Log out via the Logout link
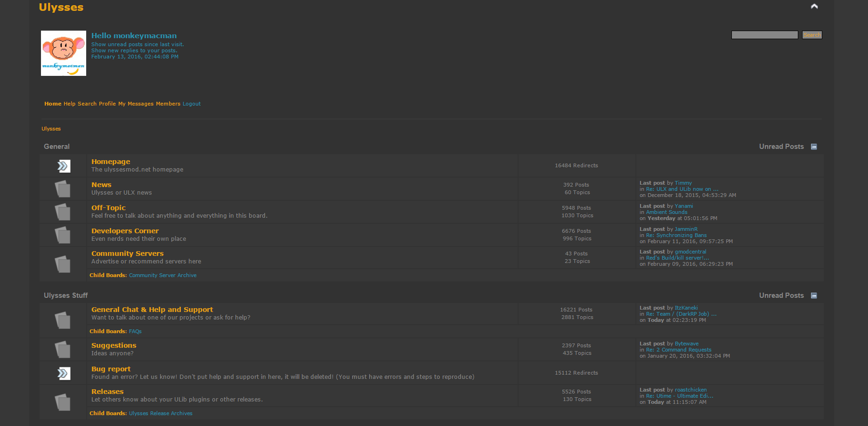This screenshot has width=868, height=426. click(191, 104)
